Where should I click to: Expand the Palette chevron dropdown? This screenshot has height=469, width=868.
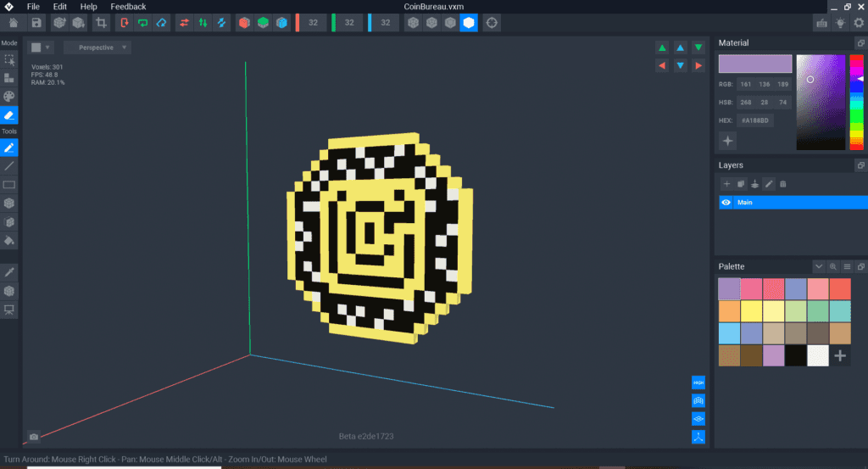point(819,266)
